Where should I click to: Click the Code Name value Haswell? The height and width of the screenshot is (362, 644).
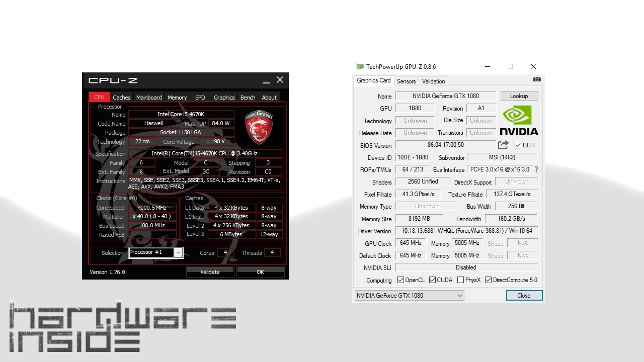click(153, 123)
